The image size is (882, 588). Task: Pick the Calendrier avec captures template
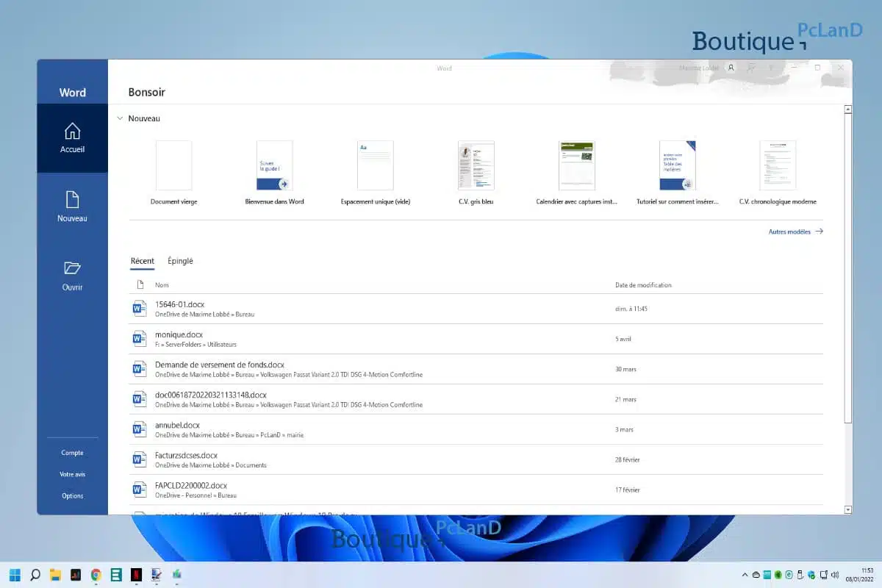[577, 173]
